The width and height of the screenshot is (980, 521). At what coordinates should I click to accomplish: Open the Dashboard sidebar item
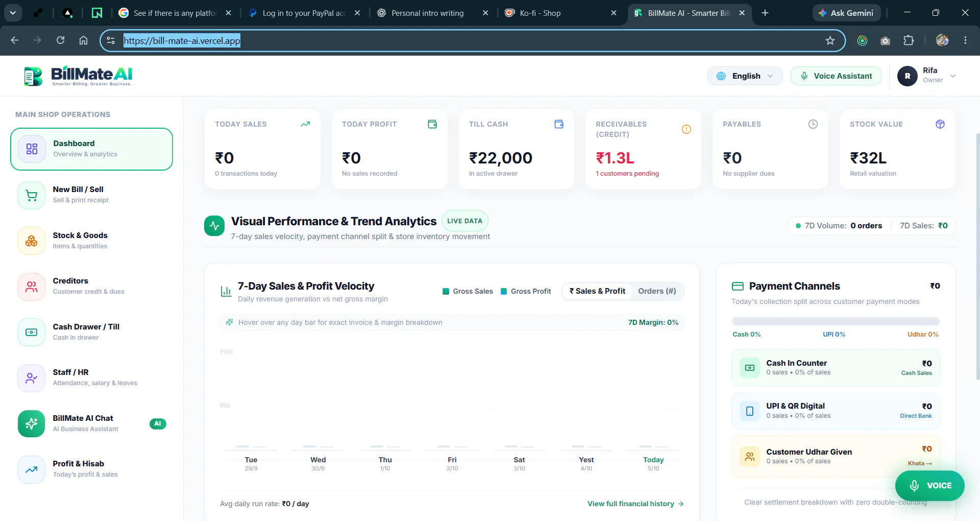pyautogui.click(x=91, y=149)
